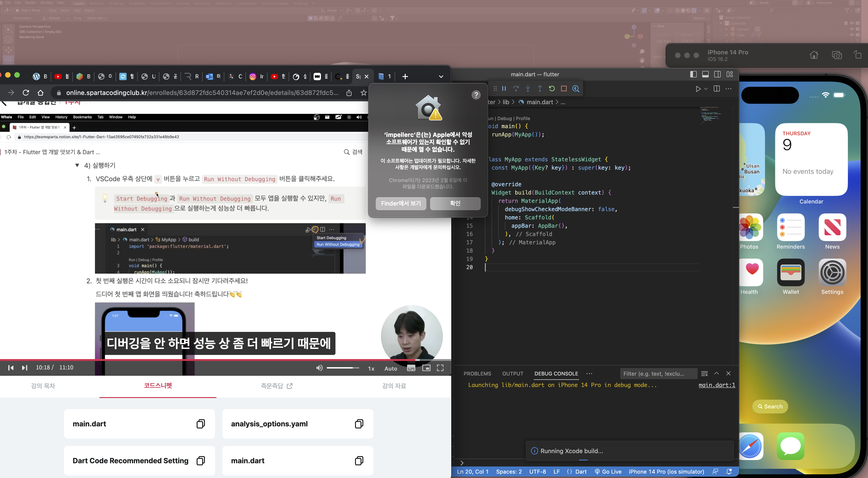Restart the debug session with green arrow
The width and height of the screenshot is (868, 478).
tap(552, 88)
